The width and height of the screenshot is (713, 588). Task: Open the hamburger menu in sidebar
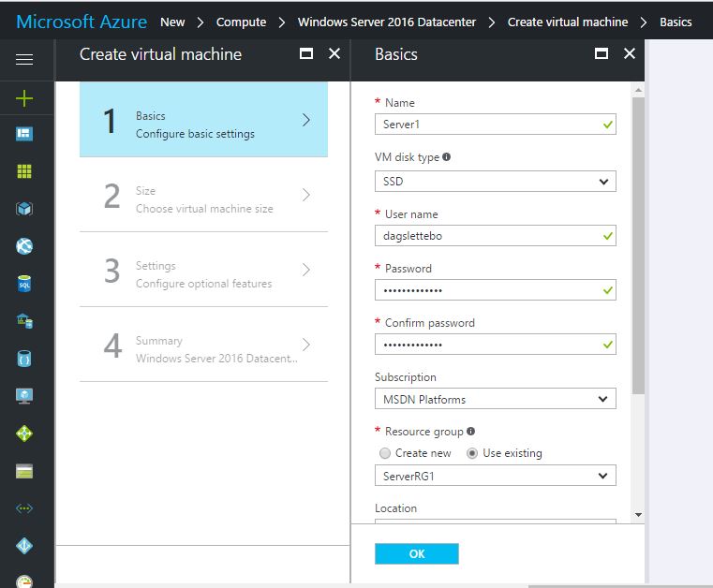pyautogui.click(x=24, y=60)
